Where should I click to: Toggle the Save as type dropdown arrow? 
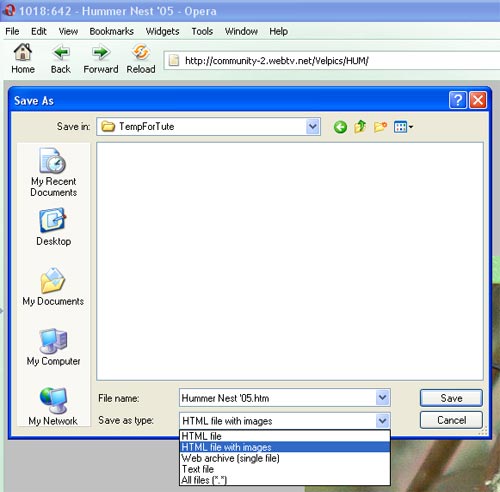(x=383, y=421)
